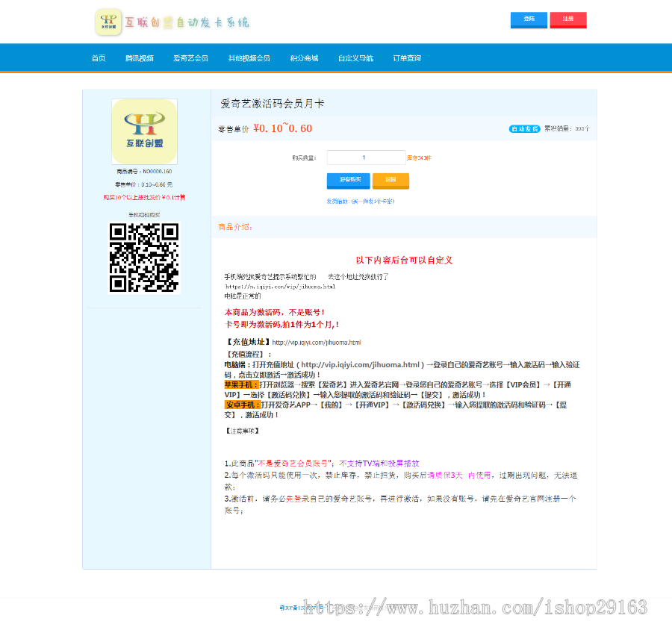
Task: Click the 爱奇艺激活码会员月卡 product title
Action: coord(272,104)
